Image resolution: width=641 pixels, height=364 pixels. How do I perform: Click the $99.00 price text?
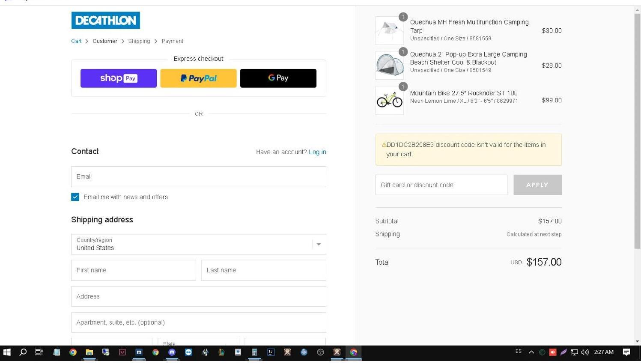click(x=552, y=100)
